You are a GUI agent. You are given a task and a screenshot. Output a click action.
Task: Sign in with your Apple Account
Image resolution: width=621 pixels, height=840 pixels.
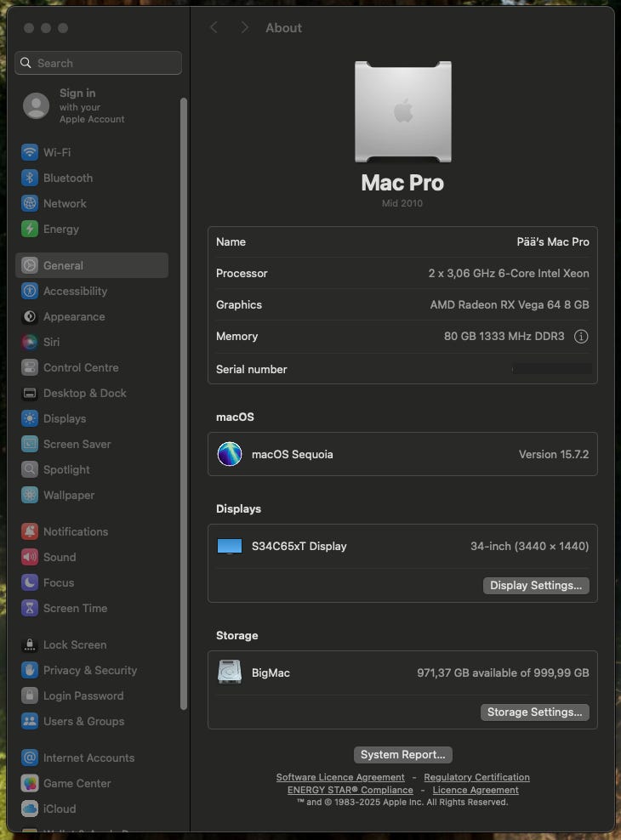point(74,106)
